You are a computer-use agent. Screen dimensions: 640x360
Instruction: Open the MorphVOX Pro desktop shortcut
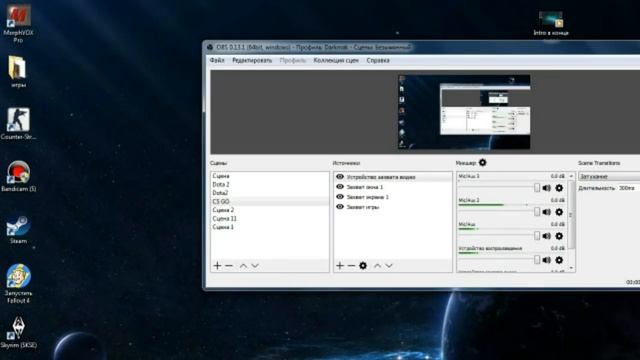click(18, 22)
